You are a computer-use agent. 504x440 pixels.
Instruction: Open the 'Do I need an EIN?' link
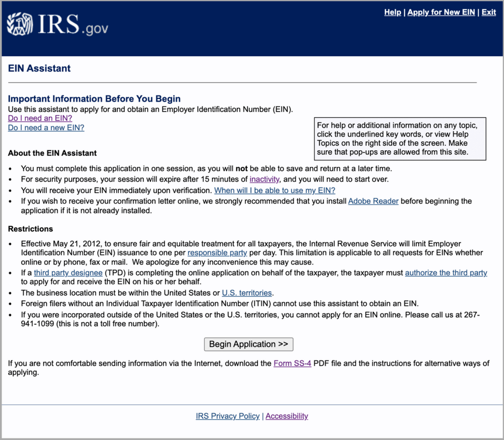40,118
